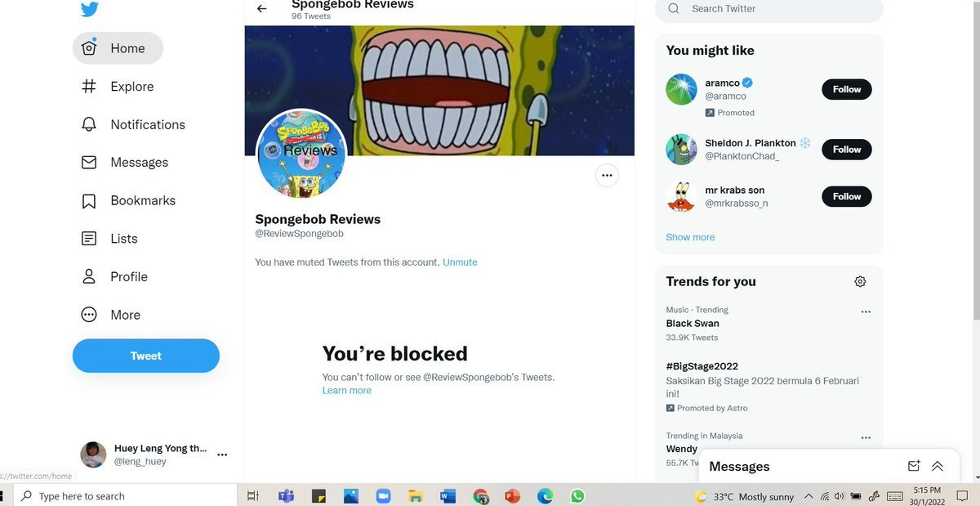Open Windows notification center icon

(962, 496)
